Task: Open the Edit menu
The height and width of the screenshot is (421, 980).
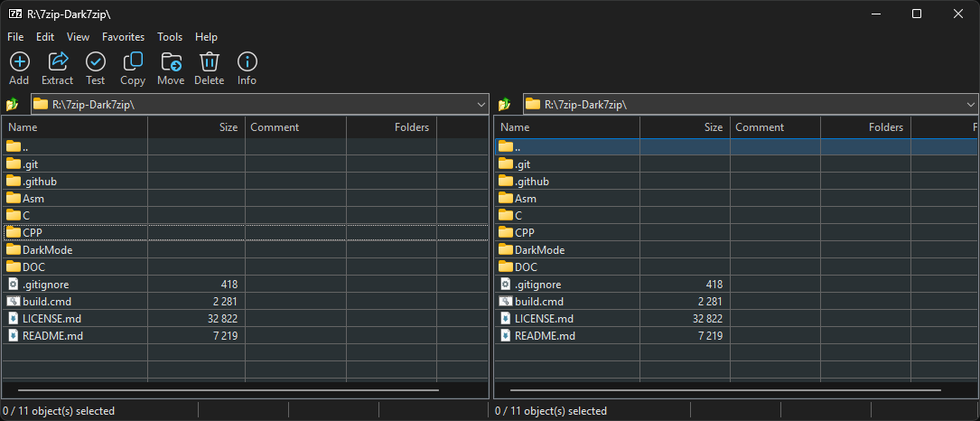Action: tap(45, 37)
